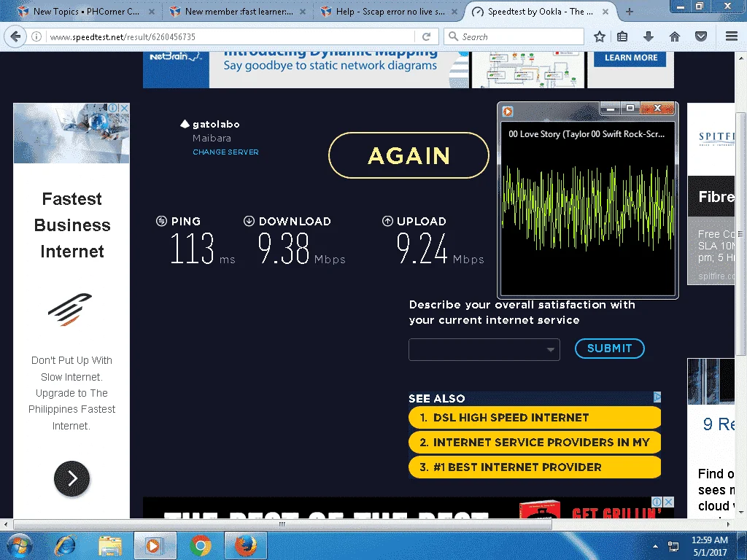This screenshot has height=560, width=747.
Task: Run the test AGAIN
Action: [409, 155]
